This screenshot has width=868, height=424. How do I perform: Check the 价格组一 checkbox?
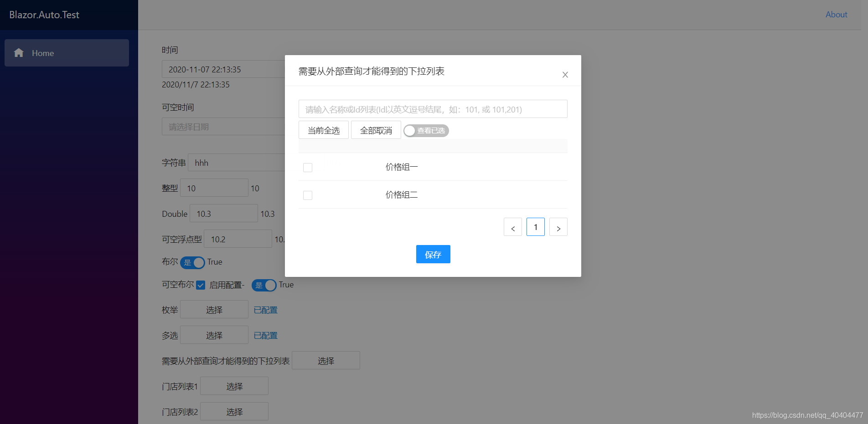tap(308, 167)
